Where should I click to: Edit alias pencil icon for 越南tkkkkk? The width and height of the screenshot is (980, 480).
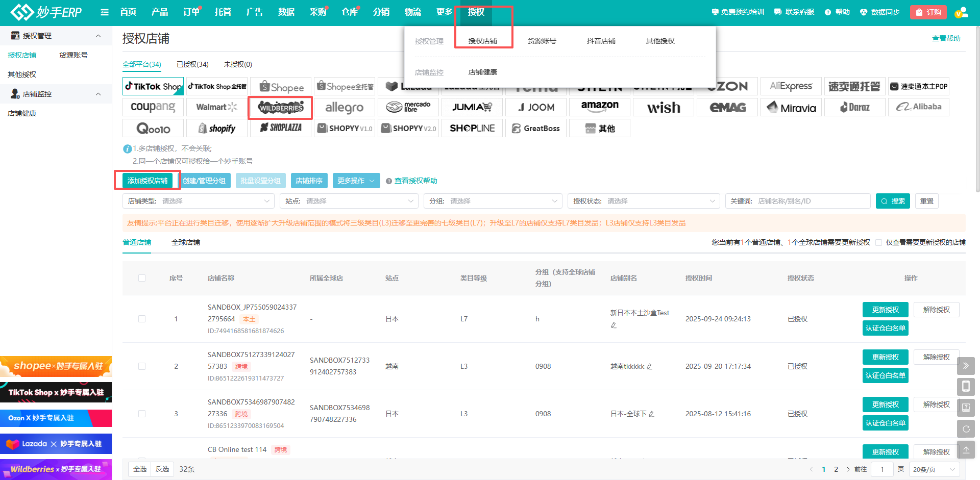[649, 367]
